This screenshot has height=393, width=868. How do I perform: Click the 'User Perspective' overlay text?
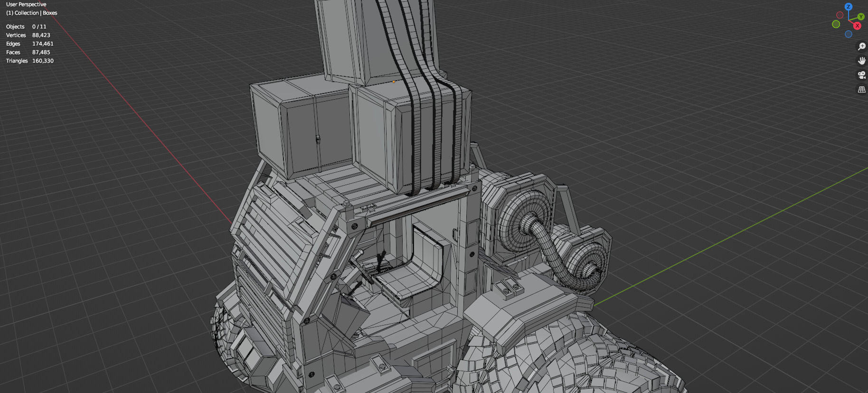[x=26, y=4]
